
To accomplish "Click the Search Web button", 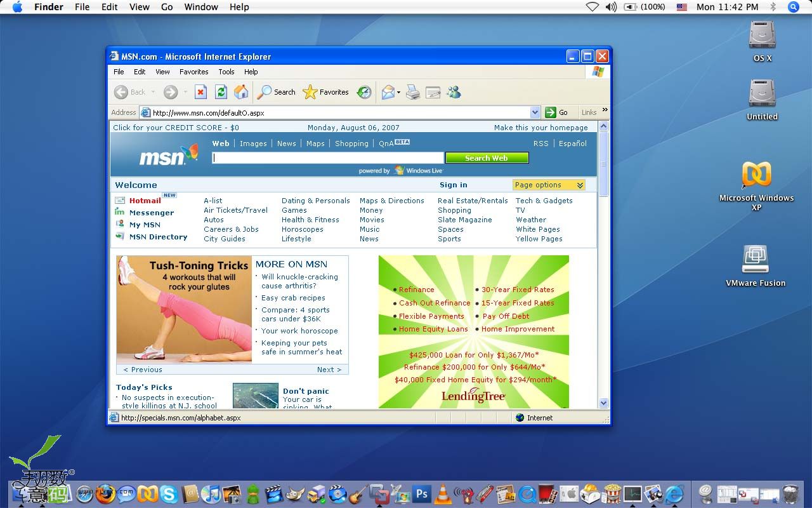I will (x=487, y=158).
